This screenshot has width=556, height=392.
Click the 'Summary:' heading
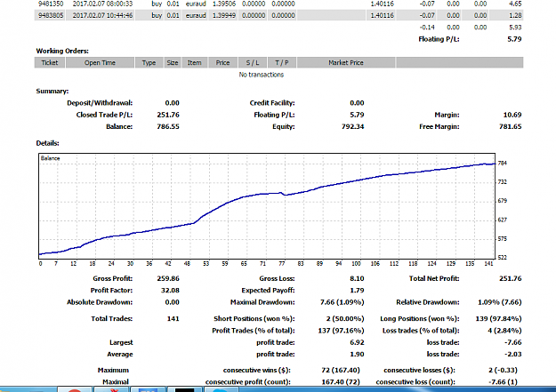pos(52,91)
